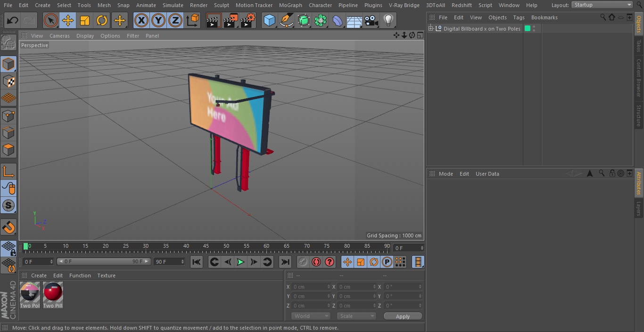Select the Two Pol material thumbnail

30,295
